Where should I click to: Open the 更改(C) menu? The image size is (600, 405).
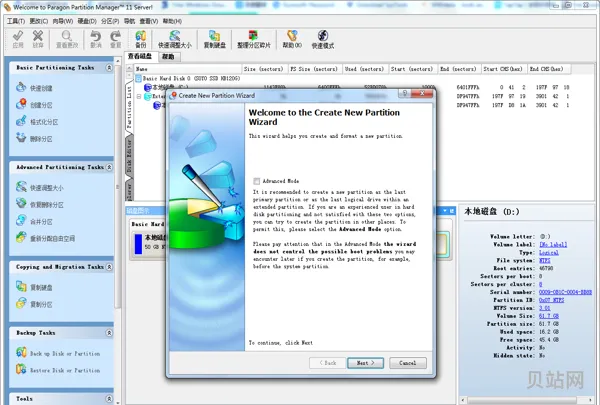click(x=39, y=21)
